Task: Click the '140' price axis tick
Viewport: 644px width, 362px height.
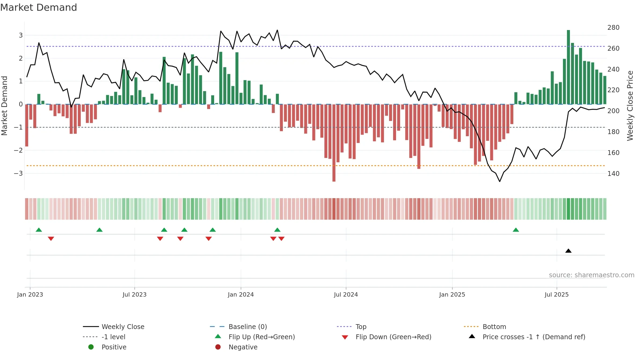Action: (613, 173)
